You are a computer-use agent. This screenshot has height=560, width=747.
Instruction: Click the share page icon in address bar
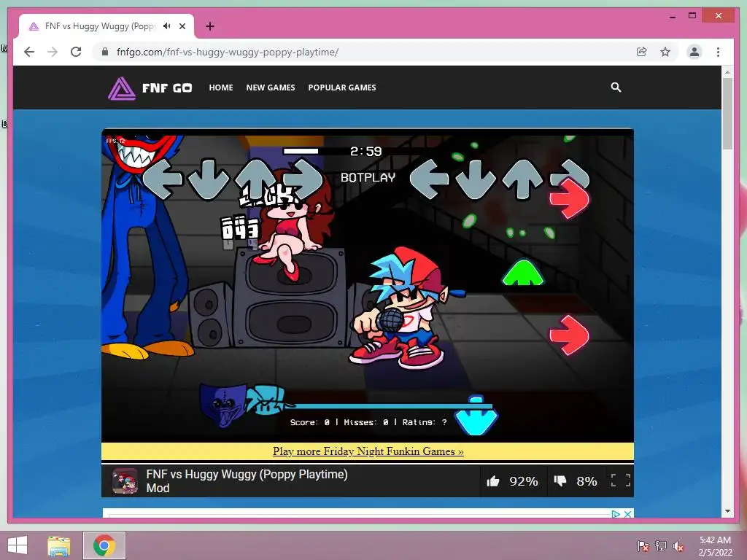[642, 52]
